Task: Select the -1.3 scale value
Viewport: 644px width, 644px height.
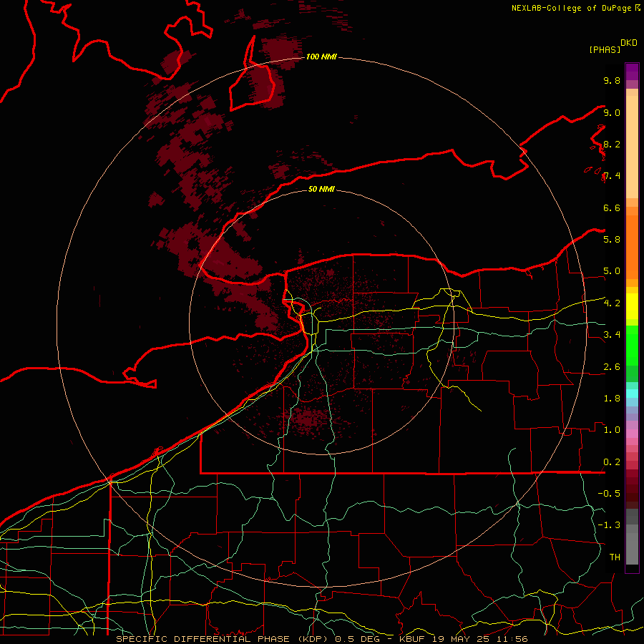Action: click(x=609, y=525)
